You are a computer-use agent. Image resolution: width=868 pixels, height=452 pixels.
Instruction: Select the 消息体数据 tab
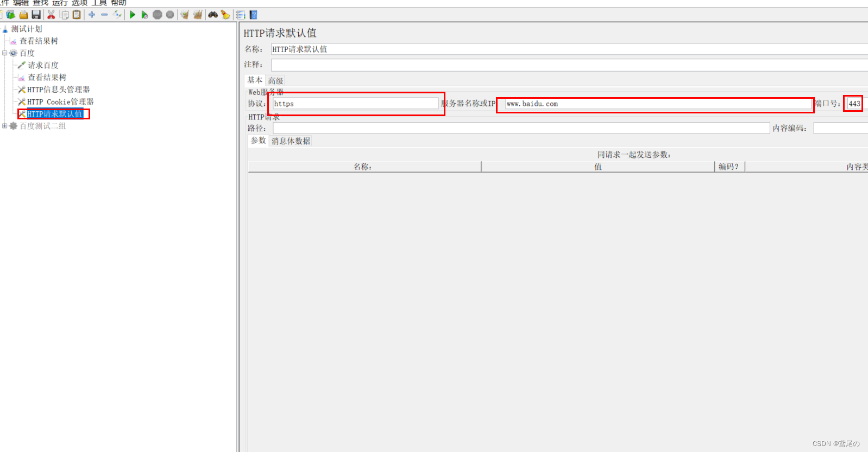[x=291, y=141]
